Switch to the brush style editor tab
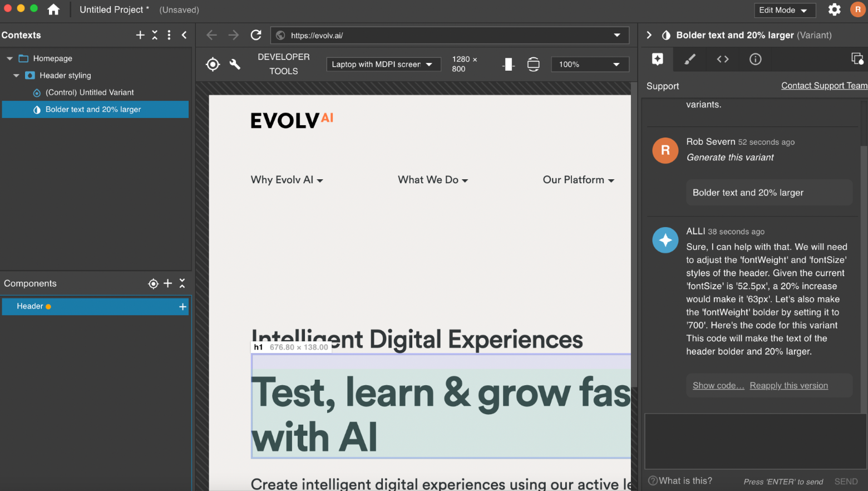The height and width of the screenshot is (491, 868). (690, 59)
